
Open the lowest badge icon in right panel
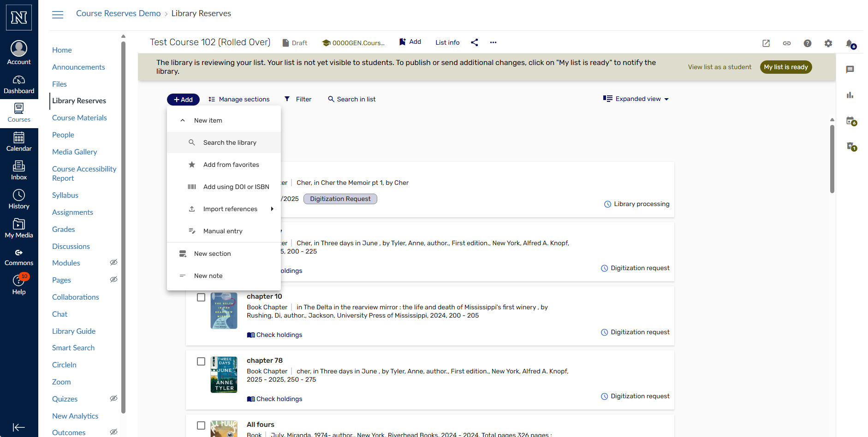(851, 147)
